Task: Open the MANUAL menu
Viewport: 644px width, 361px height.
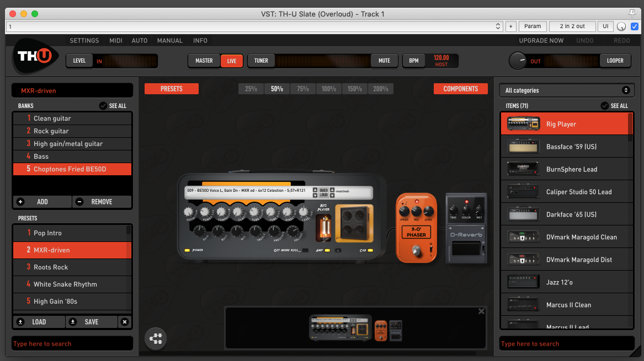Action: pyautogui.click(x=169, y=41)
